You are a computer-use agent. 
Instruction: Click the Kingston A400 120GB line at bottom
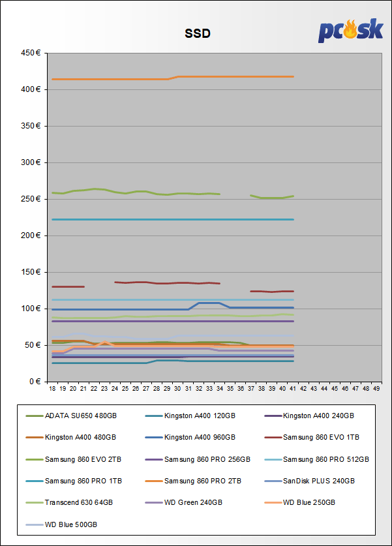point(173,361)
